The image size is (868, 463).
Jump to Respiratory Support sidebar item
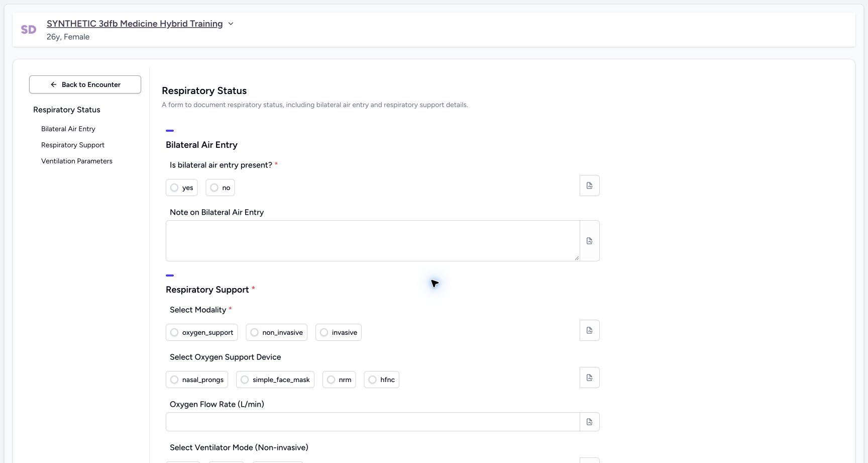73,145
